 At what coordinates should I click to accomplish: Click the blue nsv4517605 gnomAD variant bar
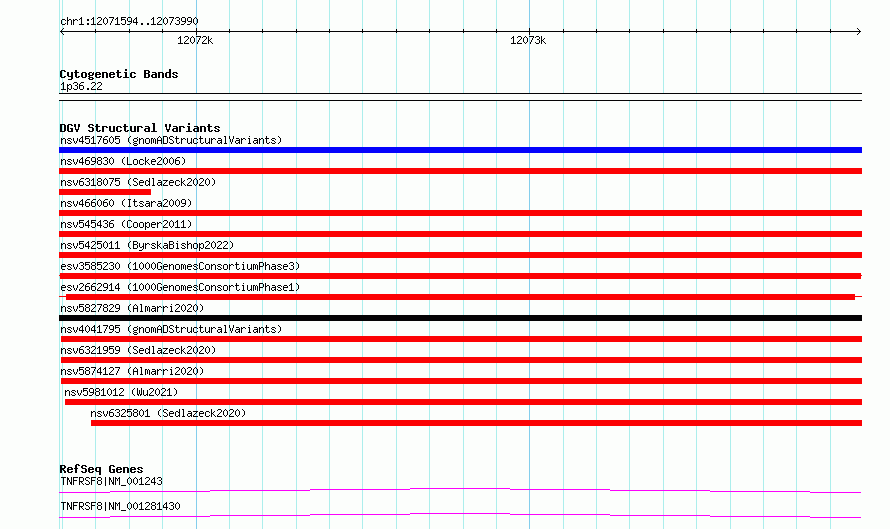460,150
